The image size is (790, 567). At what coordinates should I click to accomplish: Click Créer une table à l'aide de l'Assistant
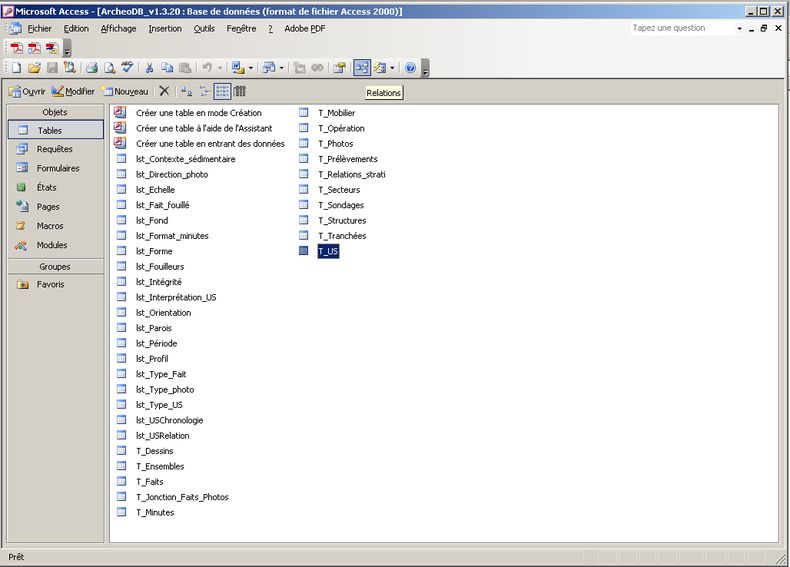[x=204, y=128]
